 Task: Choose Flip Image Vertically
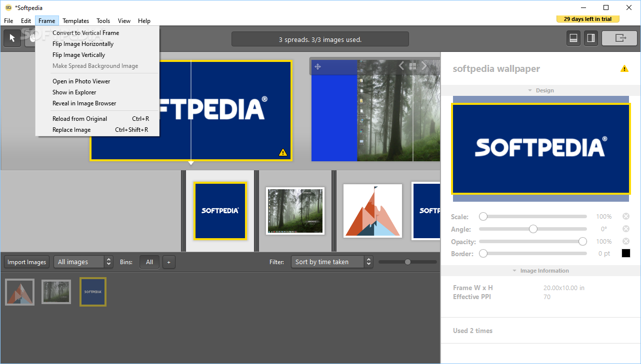97,55
